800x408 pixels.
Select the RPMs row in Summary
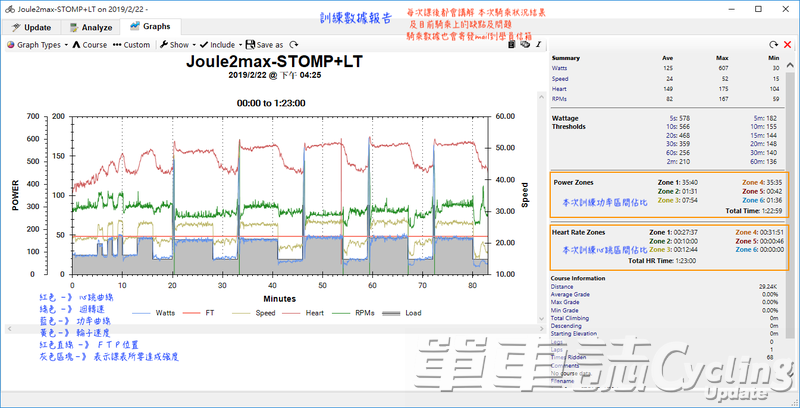(x=667, y=99)
